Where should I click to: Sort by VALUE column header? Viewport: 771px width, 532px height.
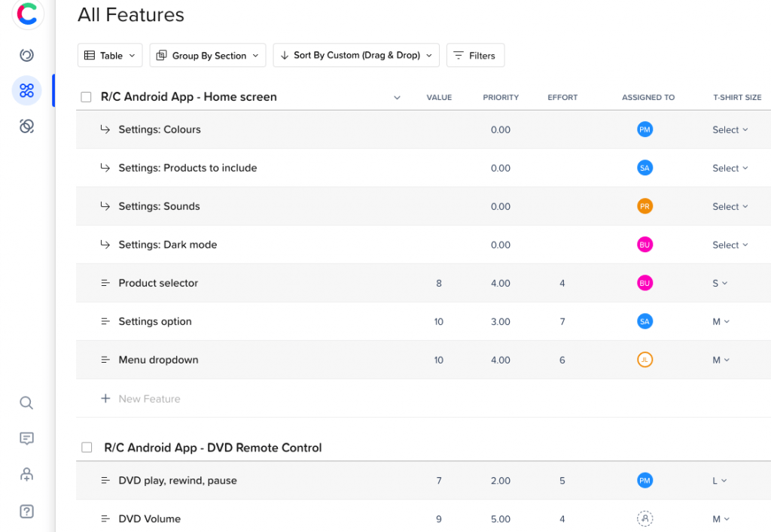(439, 97)
